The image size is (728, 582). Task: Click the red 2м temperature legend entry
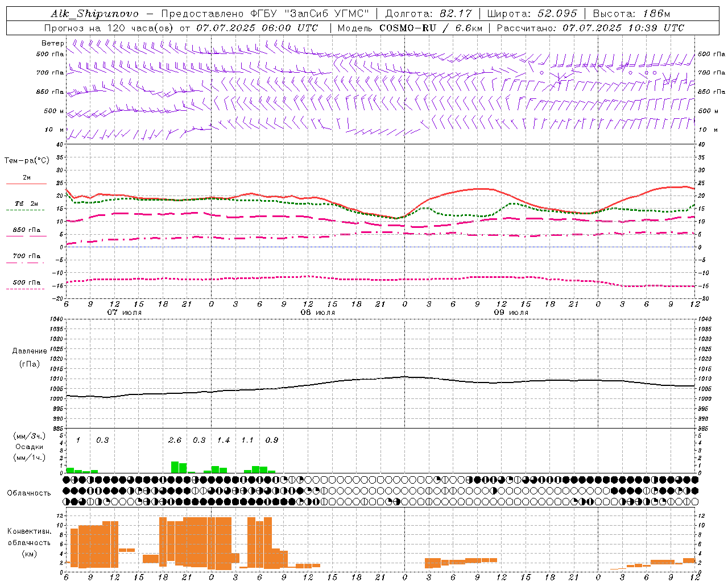26,180
